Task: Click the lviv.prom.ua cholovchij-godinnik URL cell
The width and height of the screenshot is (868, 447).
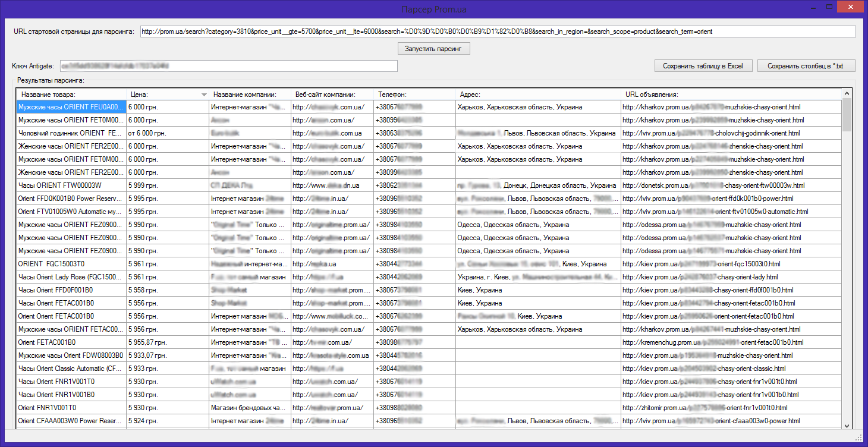Action: (731, 133)
